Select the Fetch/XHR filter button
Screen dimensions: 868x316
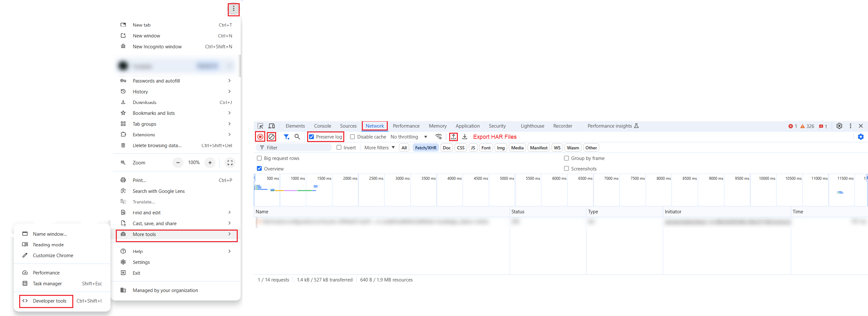(x=425, y=148)
